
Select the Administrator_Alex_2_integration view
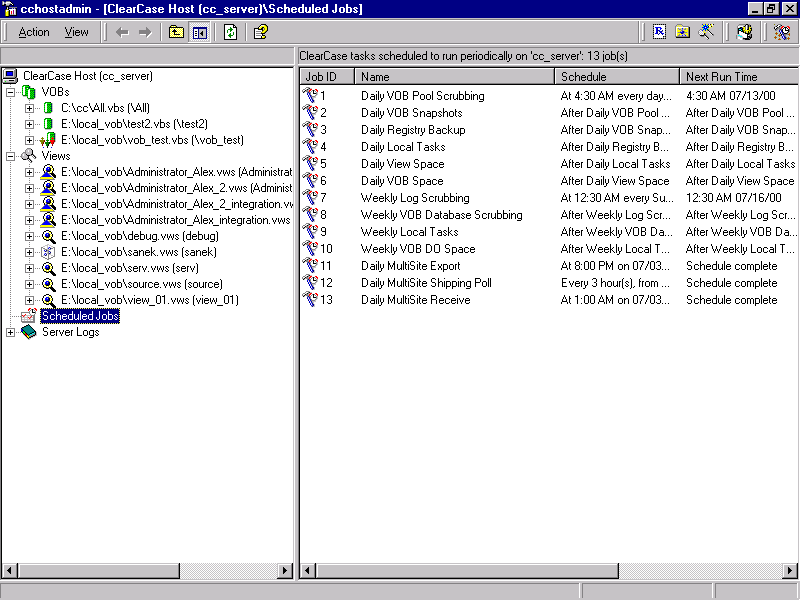(x=177, y=204)
